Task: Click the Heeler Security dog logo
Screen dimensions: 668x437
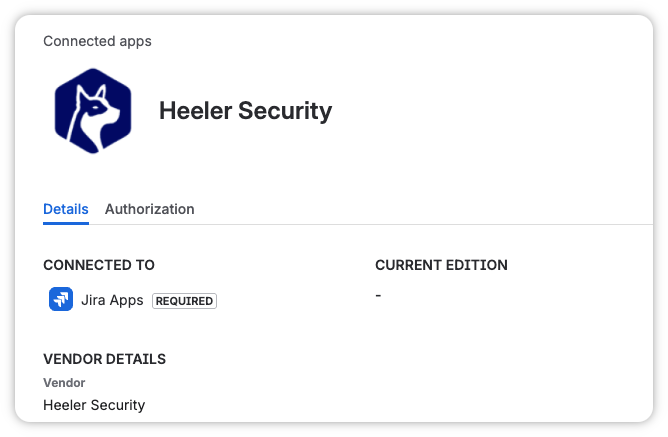Action: [x=93, y=110]
